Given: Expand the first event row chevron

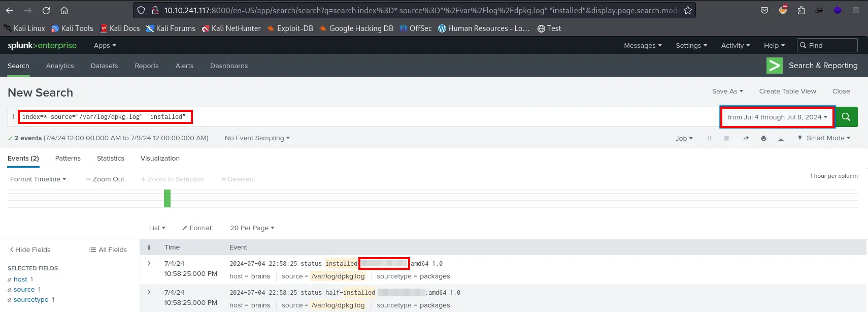Looking at the screenshot, I should tap(149, 263).
